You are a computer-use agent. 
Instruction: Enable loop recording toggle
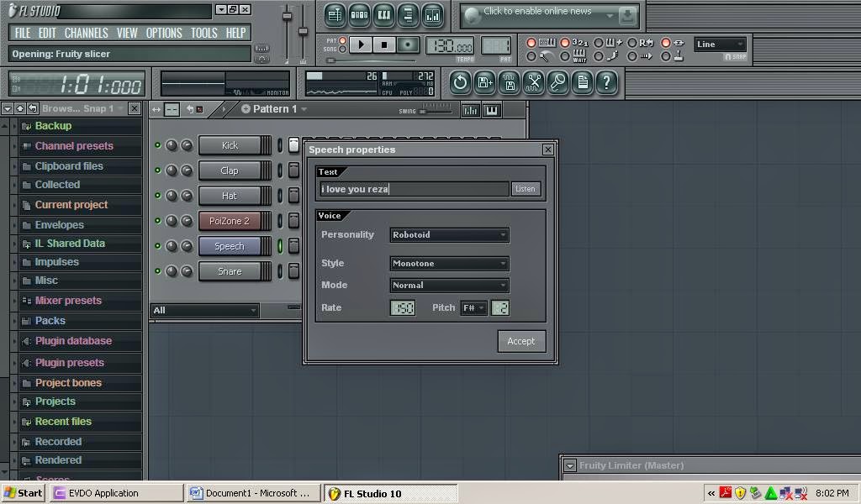[632, 43]
